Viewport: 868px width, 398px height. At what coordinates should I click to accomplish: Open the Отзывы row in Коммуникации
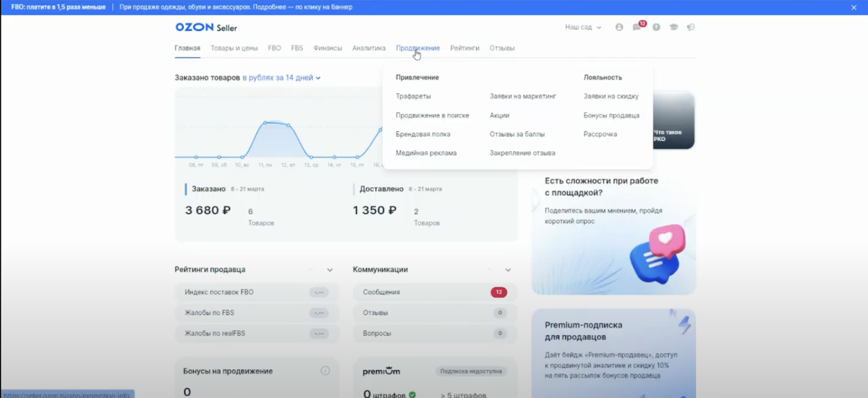coord(434,313)
